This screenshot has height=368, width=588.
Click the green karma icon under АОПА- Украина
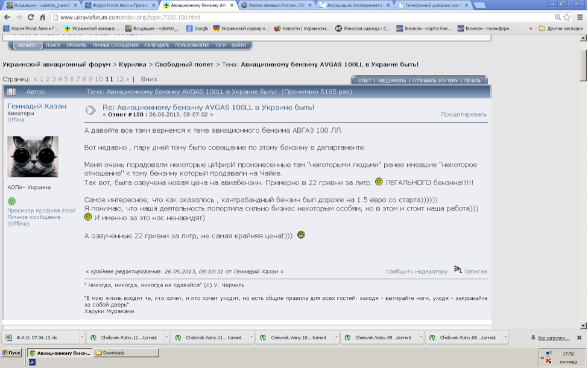pos(11,201)
